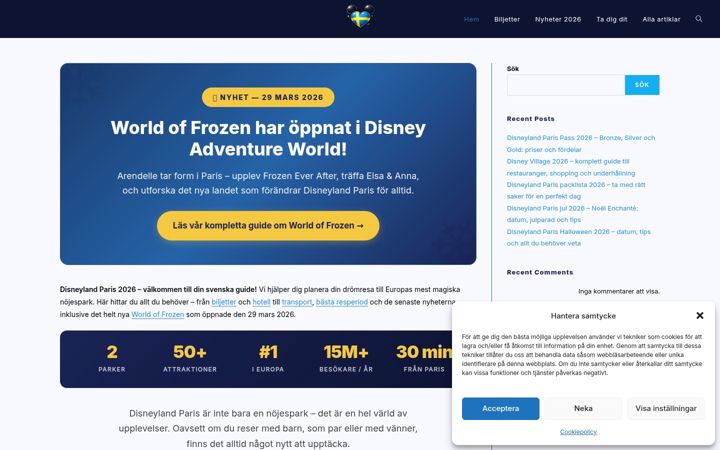Accept cookies with the Acceptera button
The width and height of the screenshot is (720, 450).
pos(501,409)
